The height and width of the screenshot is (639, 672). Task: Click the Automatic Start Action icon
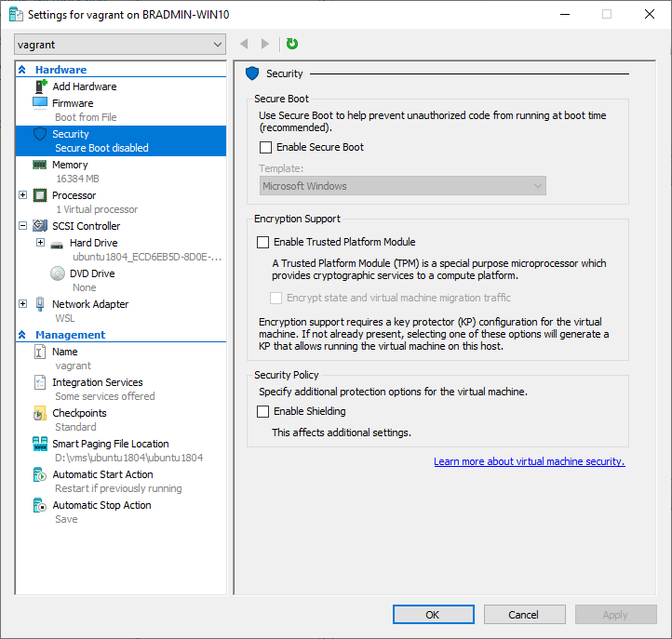click(x=40, y=474)
